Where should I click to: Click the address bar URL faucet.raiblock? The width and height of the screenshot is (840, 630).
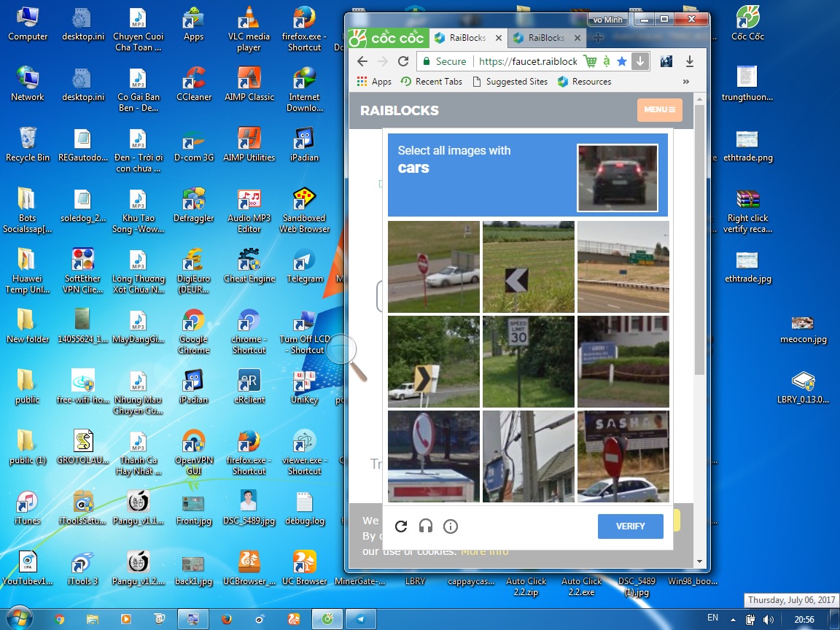pos(528,61)
